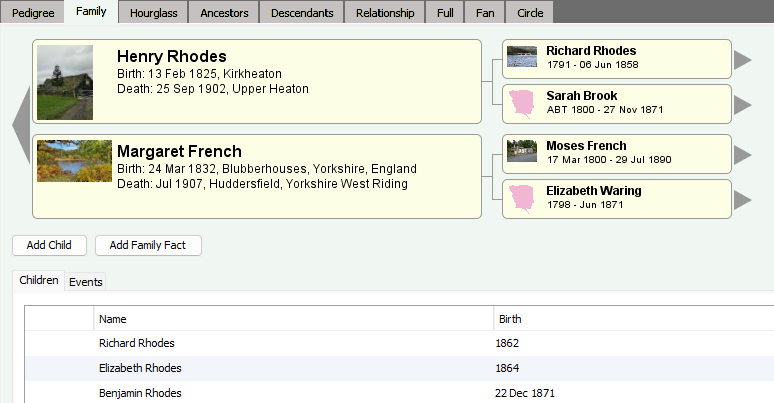Open the Hourglass view tab
This screenshot has height=403, width=774.
click(x=154, y=13)
